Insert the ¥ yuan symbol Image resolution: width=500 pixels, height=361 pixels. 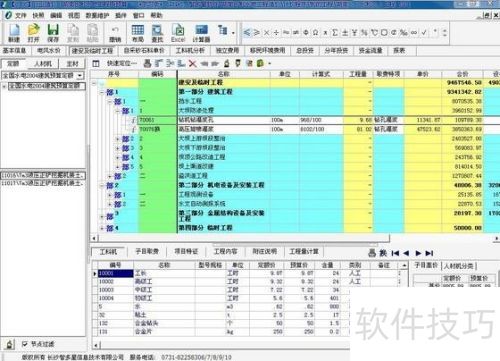(x=355, y=33)
